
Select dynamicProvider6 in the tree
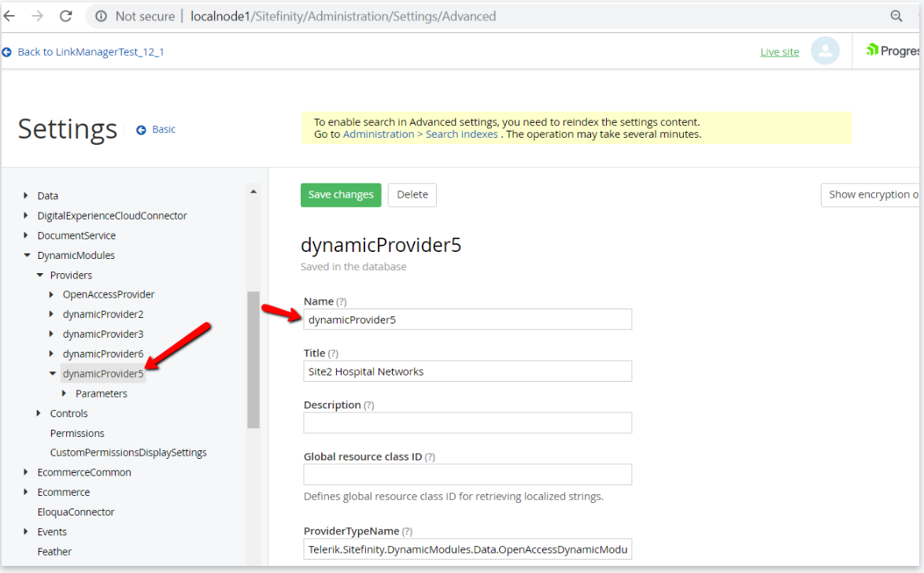103,353
